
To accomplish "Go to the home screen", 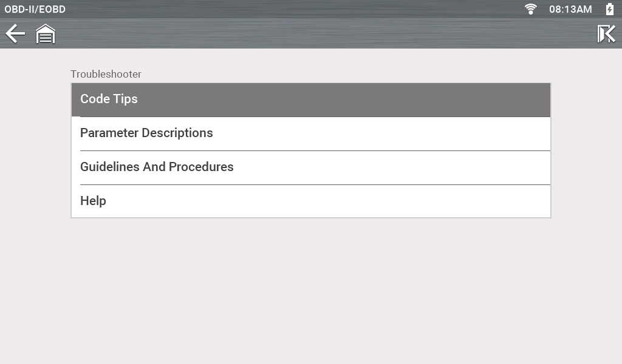I will pyautogui.click(x=46, y=34).
